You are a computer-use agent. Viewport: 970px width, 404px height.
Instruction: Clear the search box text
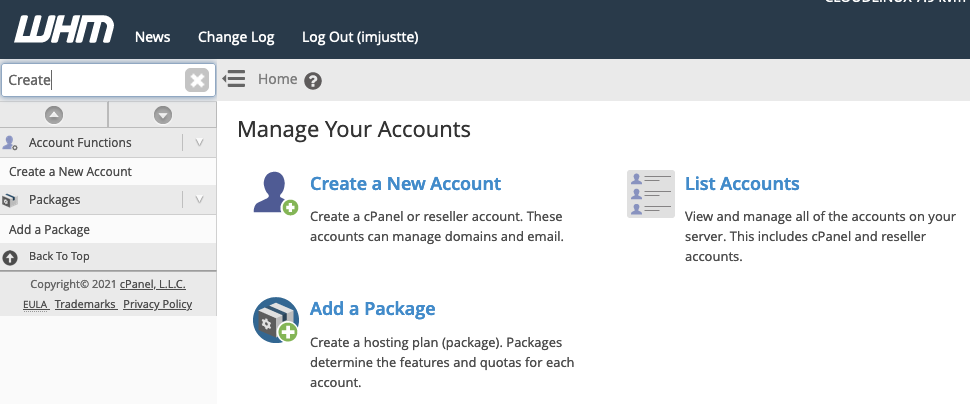[197, 80]
